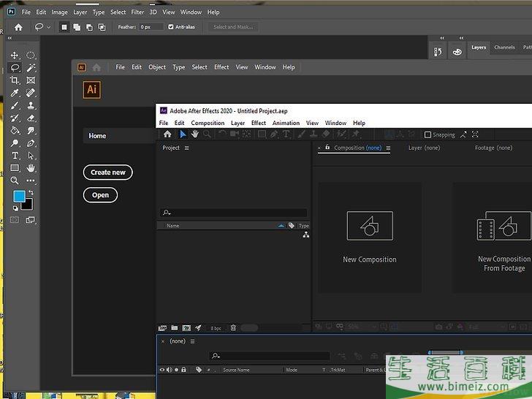
Task: Open the timeline (none) panel menu
Action: tap(192, 341)
